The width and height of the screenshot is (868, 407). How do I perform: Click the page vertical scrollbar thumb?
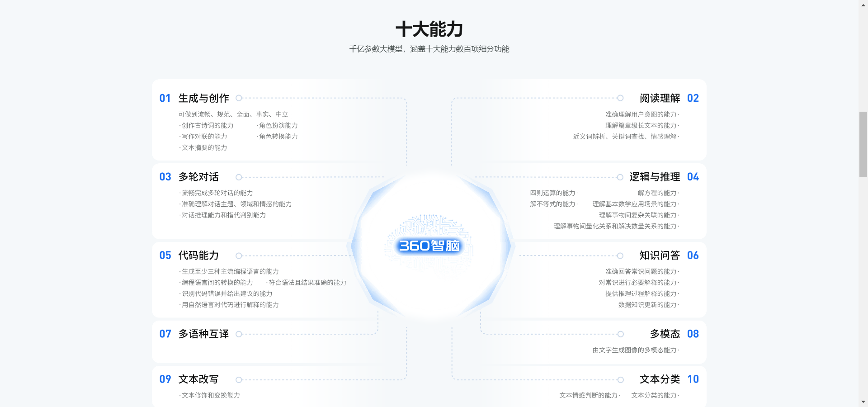click(x=863, y=145)
